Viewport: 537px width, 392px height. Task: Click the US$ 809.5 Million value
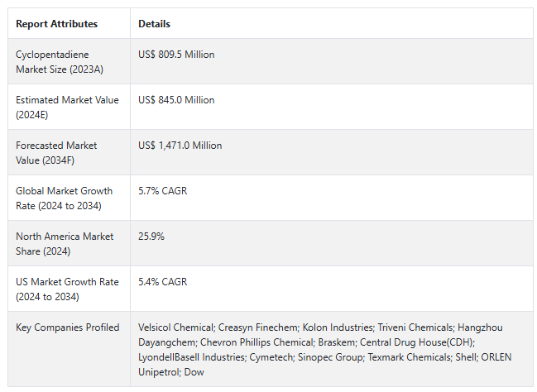176,55
